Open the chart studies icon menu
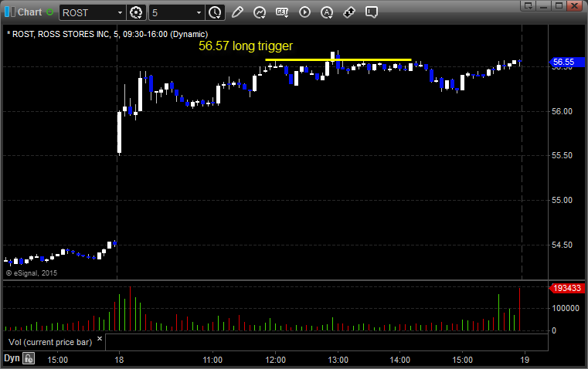Viewport: 588px width, 369px height. (260, 12)
